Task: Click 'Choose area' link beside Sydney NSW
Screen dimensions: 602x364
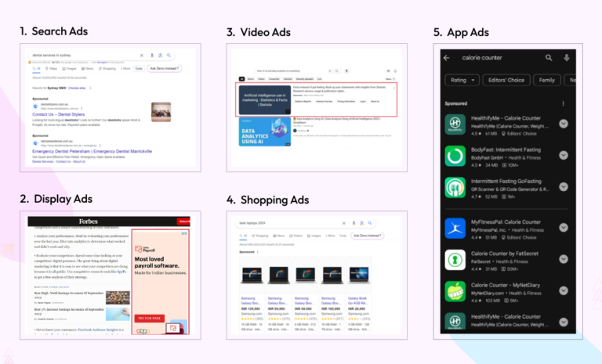Action: tap(77, 88)
